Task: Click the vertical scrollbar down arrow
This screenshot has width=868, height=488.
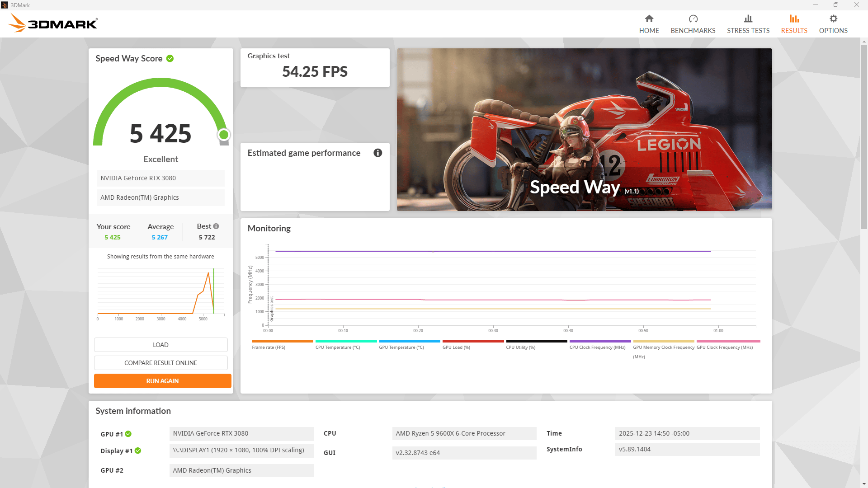Action: [864, 484]
